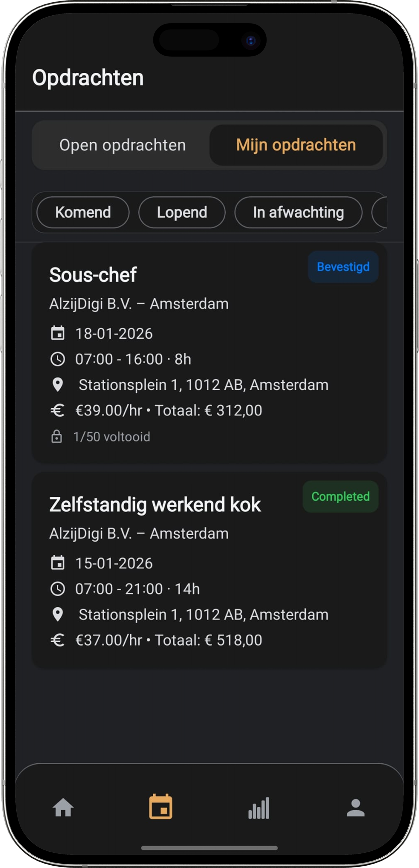Tap the calendar icon next to 15-01-2026
Image resolution: width=419 pixels, height=868 pixels.
click(x=58, y=563)
